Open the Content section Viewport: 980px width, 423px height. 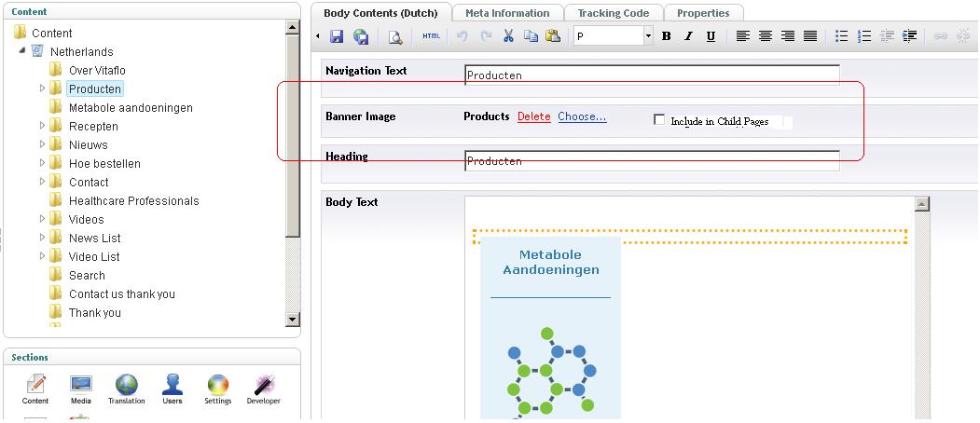click(35, 389)
